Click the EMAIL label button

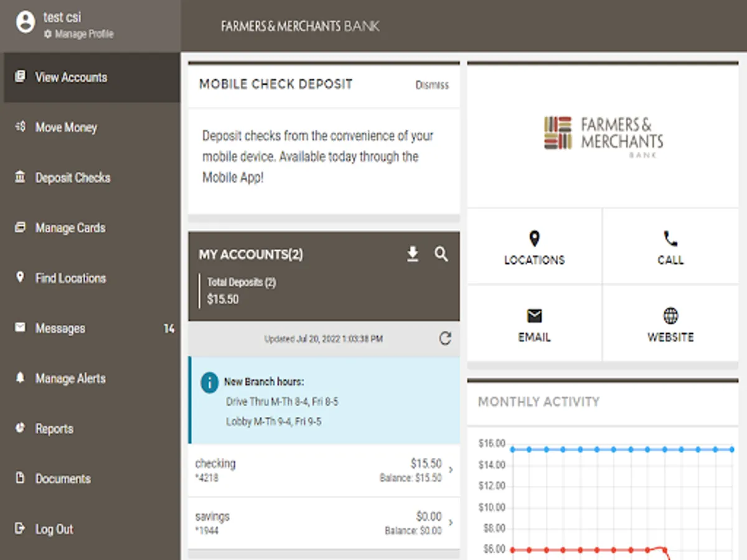(x=534, y=337)
